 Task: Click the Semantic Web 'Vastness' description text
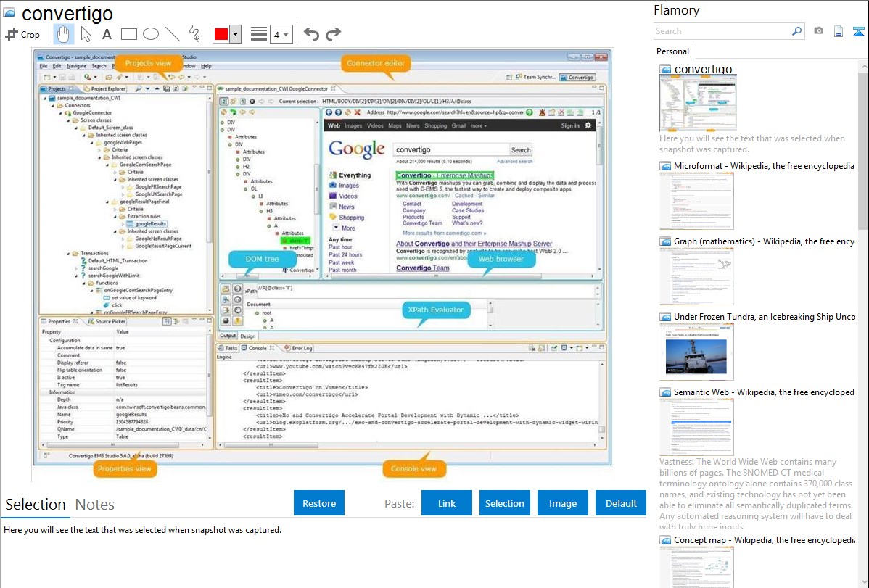point(756,494)
